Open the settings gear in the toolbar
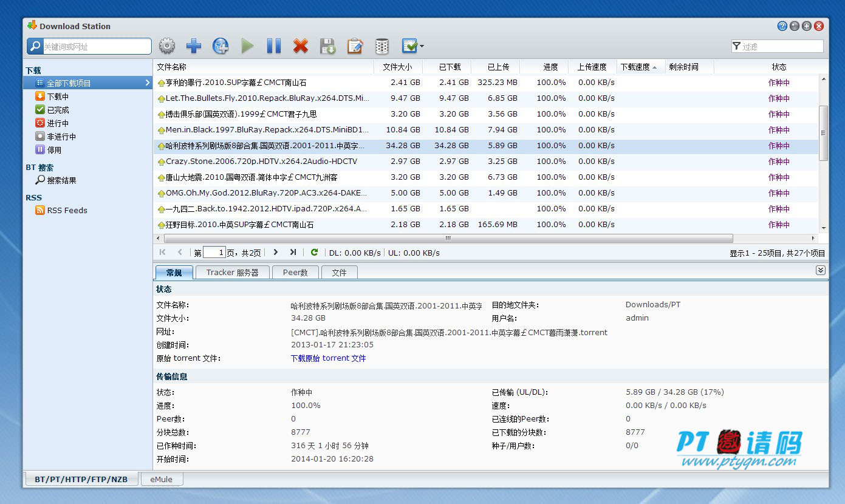This screenshot has width=845, height=504. (167, 46)
